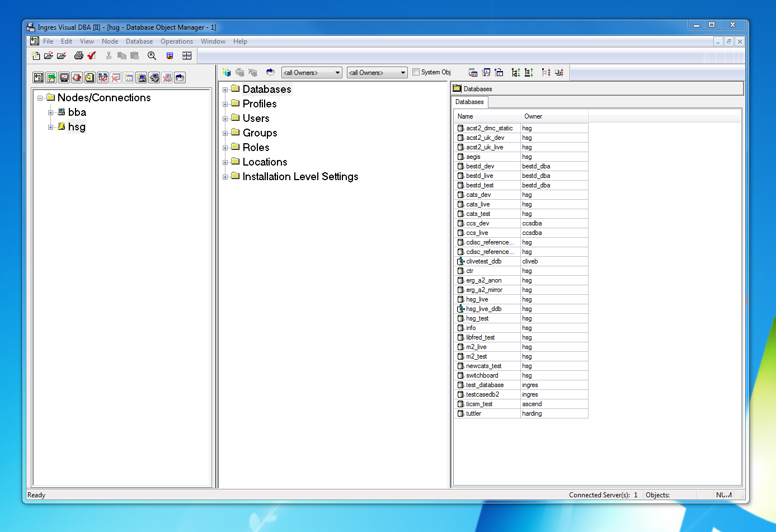
Task: Enable the System Obj checkbox
Action: point(416,72)
